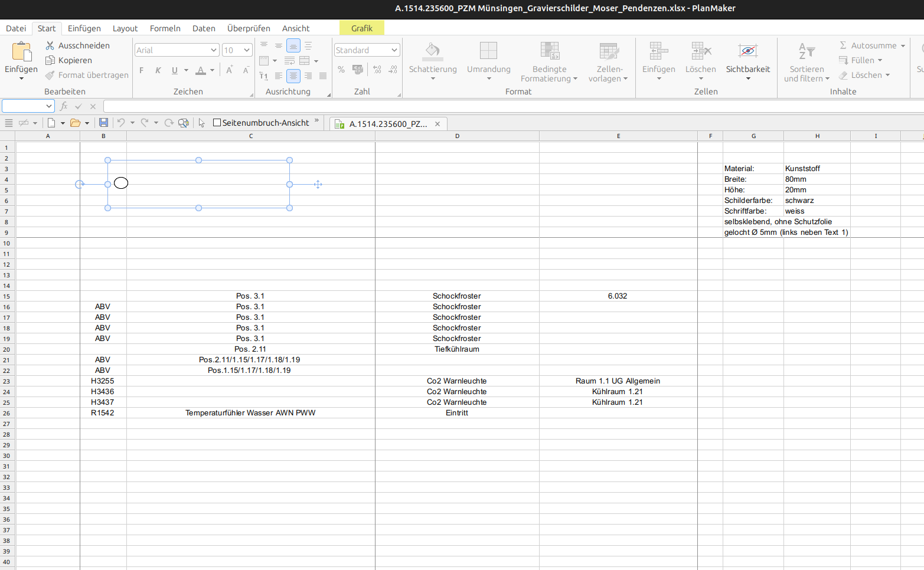Screen dimensions: 924x570
Task: Click the Zellen Einfügen button
Action: [659, 61]
